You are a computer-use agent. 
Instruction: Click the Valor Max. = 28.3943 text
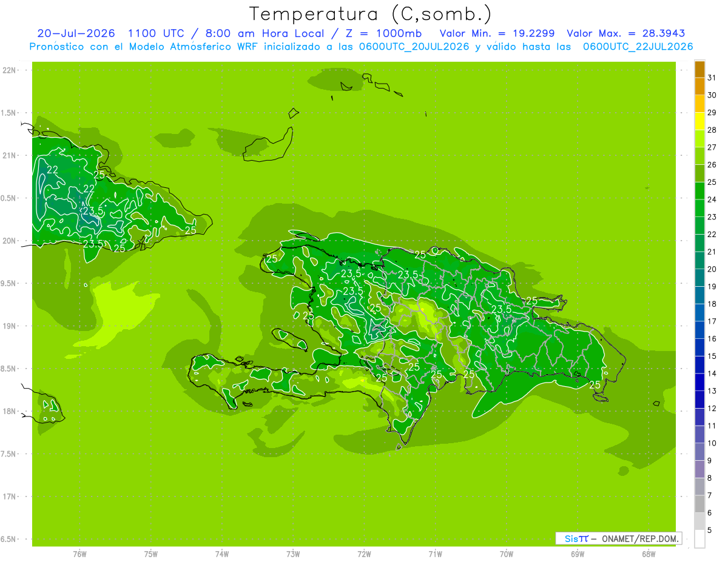pos(626,33)
